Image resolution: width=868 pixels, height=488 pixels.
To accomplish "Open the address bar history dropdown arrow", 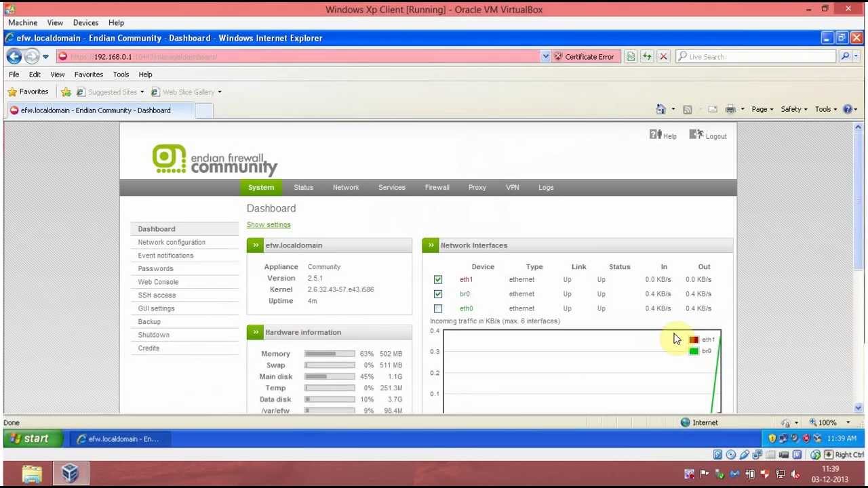I will pos(545,57).
